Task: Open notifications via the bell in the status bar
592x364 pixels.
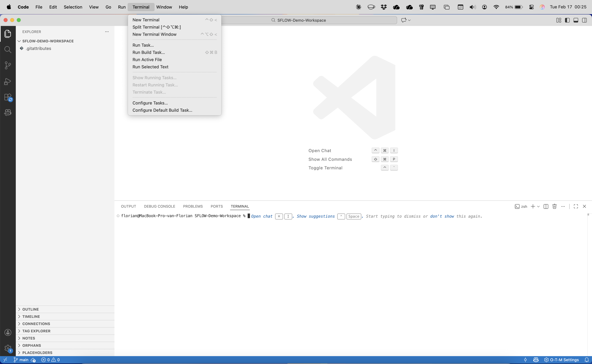Action: click(x=586, y=360)
